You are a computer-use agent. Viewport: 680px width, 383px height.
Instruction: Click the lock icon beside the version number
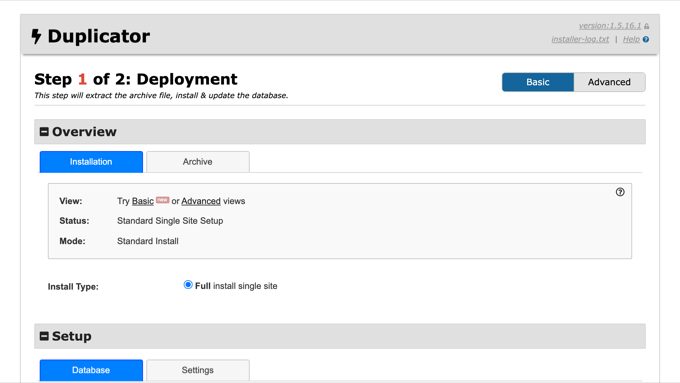(647, 26)
